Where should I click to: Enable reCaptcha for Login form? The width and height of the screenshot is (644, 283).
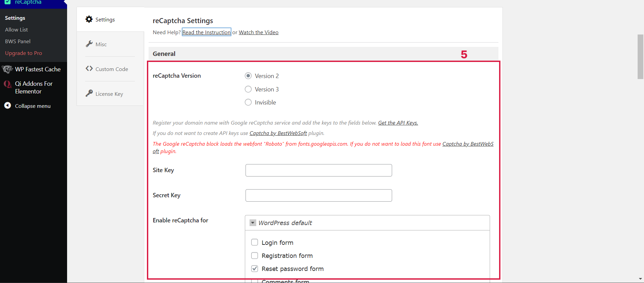255,242
